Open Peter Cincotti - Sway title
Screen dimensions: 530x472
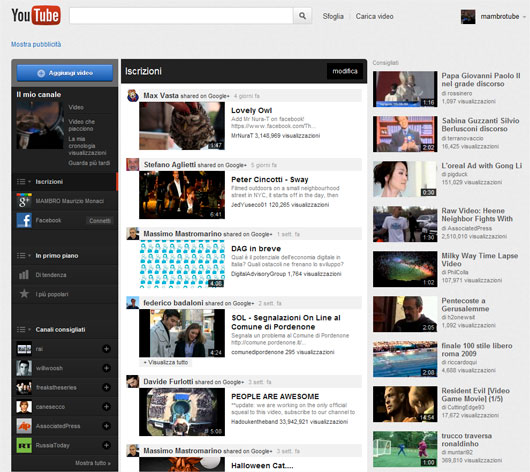pos(270,179)
